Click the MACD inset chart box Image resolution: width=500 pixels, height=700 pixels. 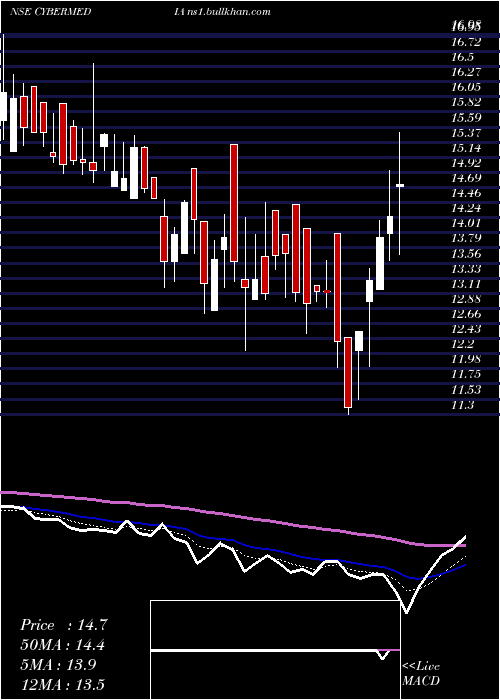click(275, 650)
